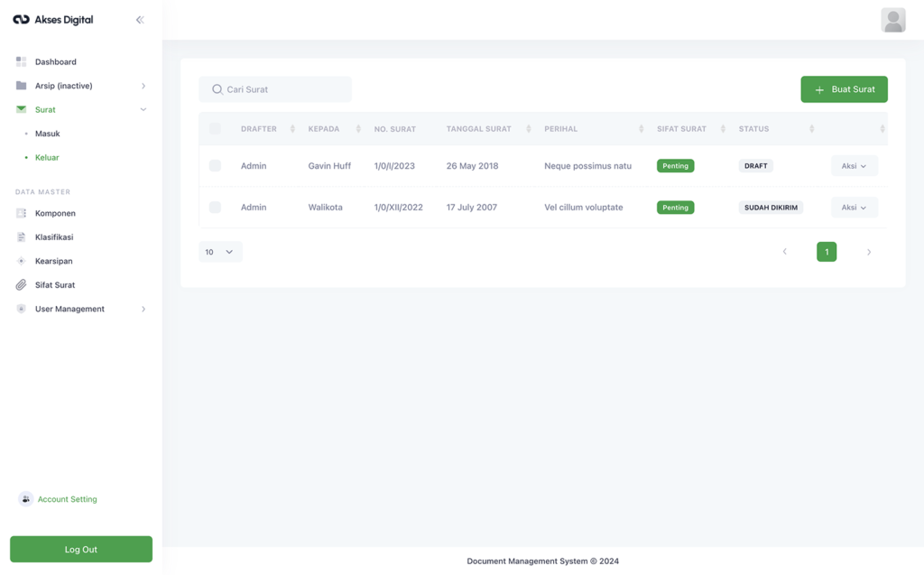This screenshot has height=575, width=924.
Task: Click the Dashboard grid icon
Action: (21, 61)
